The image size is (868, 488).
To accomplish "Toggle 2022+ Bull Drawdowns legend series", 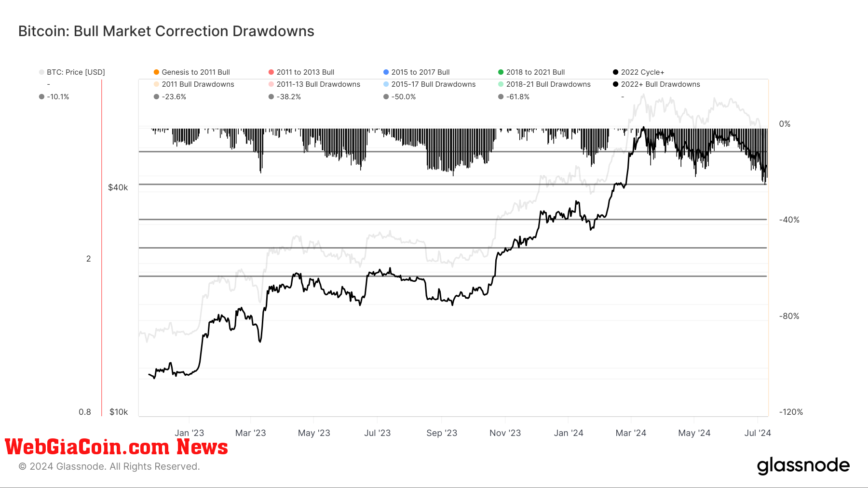I will [656, 84].
